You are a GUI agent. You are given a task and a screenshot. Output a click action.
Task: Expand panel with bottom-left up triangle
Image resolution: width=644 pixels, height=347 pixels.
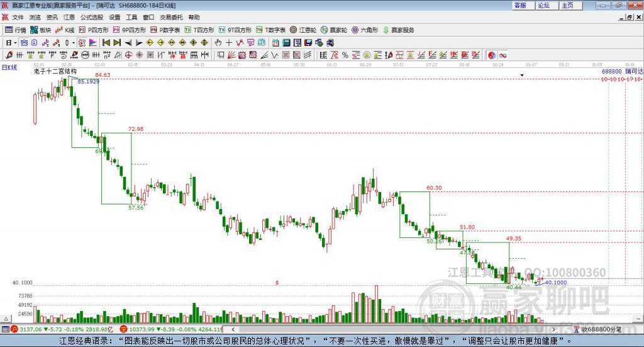pos(6,319)
